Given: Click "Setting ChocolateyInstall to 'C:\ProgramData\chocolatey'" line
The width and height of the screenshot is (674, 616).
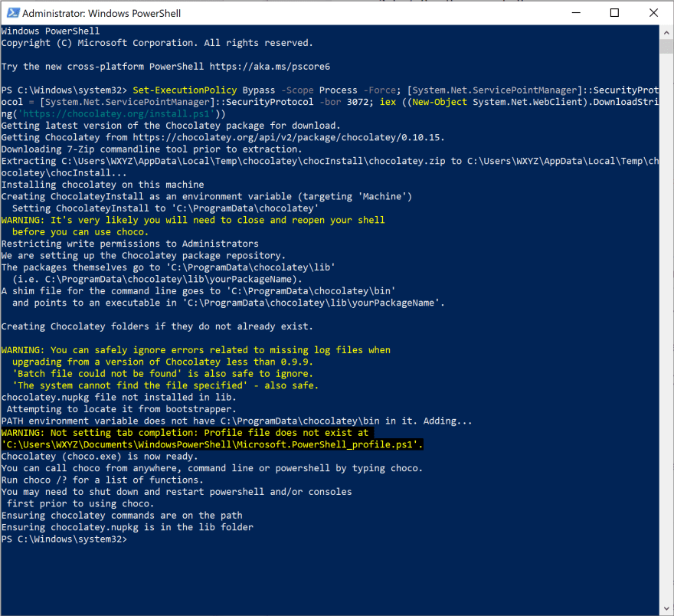Looking at the screenshot, I should point(165,208).
